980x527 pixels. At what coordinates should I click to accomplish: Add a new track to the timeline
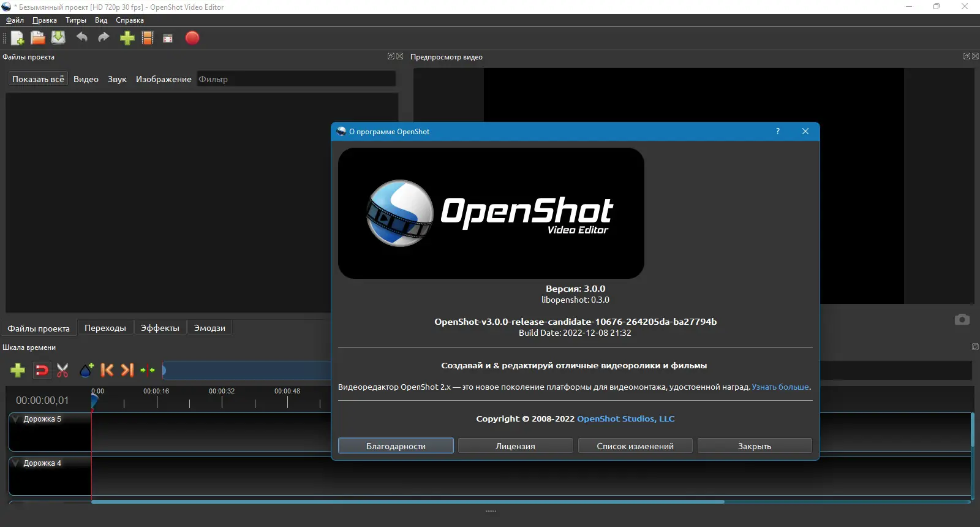18,370
